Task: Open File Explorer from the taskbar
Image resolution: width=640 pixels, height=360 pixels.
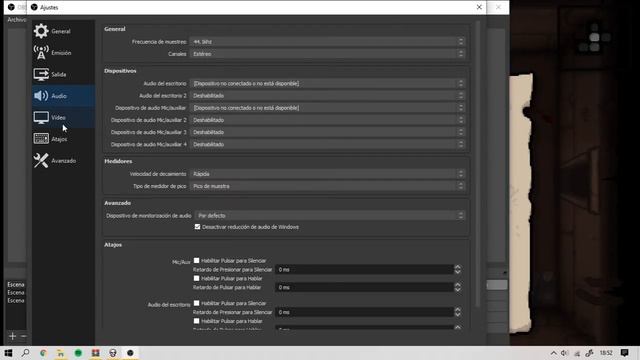Action: pos(60,353)
